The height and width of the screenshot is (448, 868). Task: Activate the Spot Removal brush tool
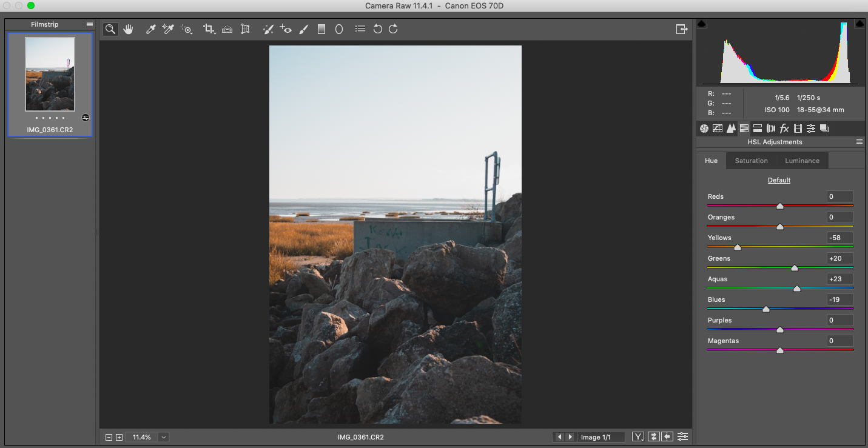(x=268, y=29)
